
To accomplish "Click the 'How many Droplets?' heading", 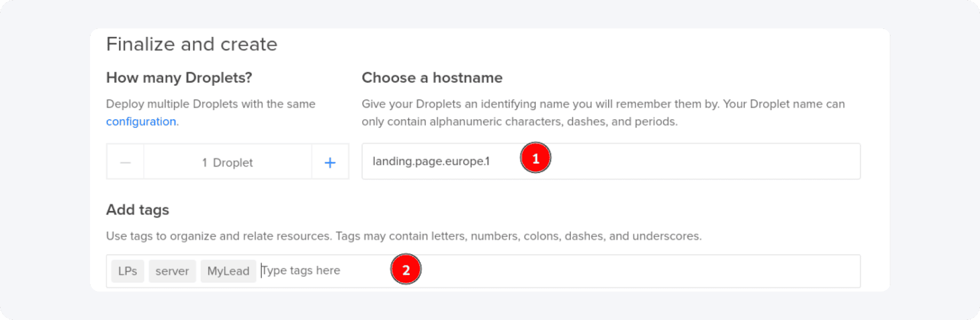I will tap(179, 78).
